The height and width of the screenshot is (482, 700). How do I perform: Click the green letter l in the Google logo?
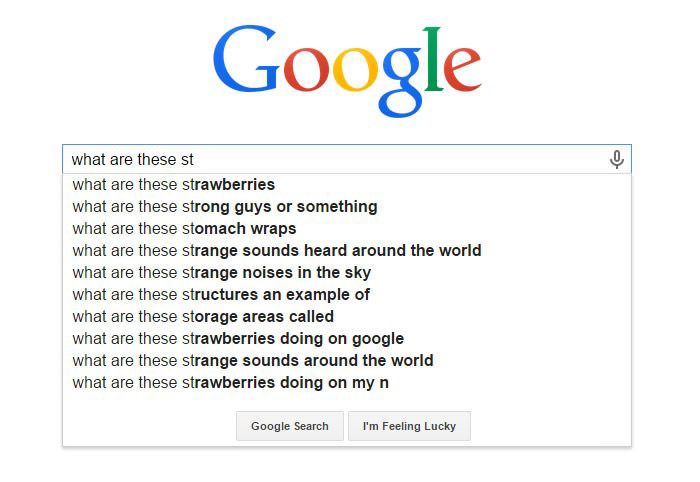[433, 58]
